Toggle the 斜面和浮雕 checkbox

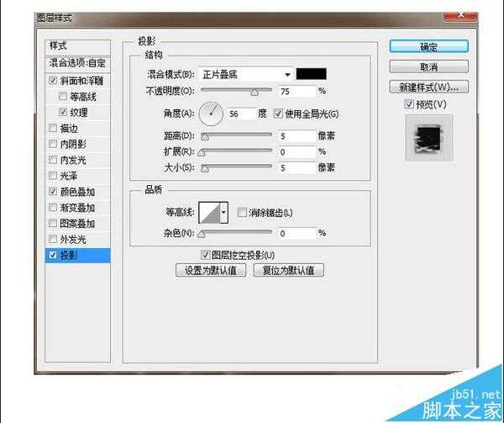[53, 80]
